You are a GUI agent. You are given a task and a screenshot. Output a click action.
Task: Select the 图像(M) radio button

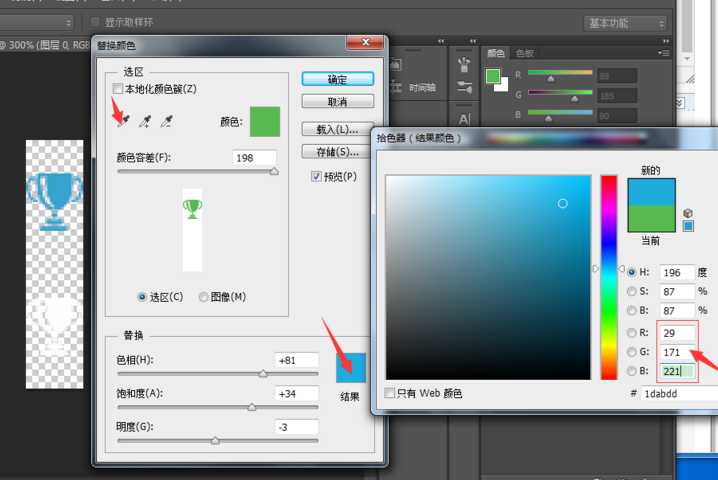[x=203, y=297]
